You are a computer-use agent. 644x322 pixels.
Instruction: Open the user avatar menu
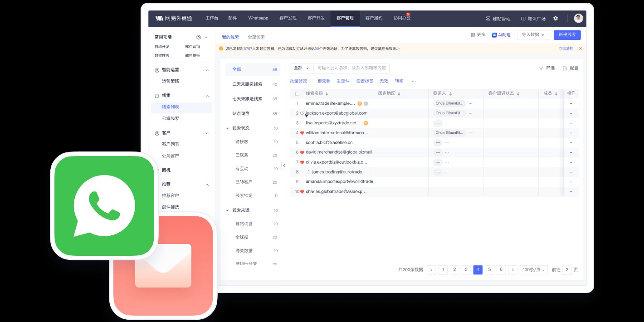click(x=578, y=18)
